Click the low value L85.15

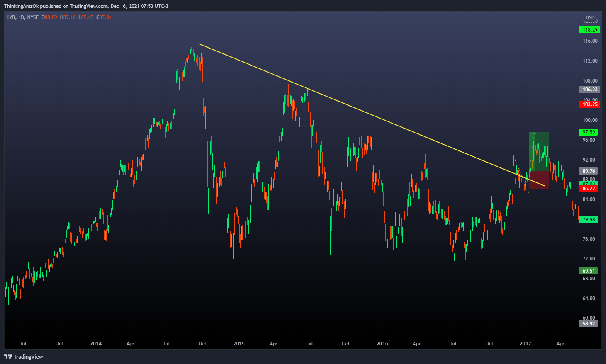click(x=86, y=17)
